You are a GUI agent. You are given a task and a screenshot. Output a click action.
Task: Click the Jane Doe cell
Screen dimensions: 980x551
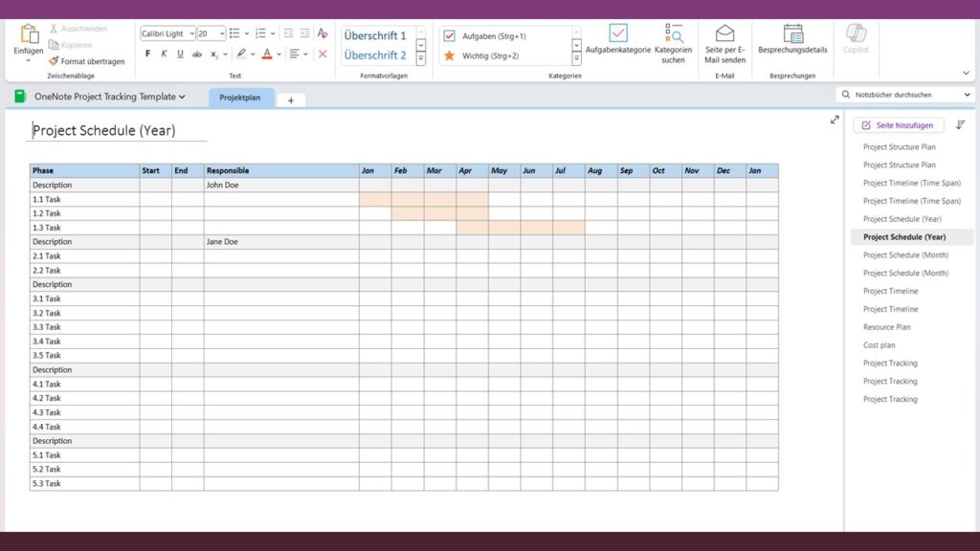coord(281,242)
